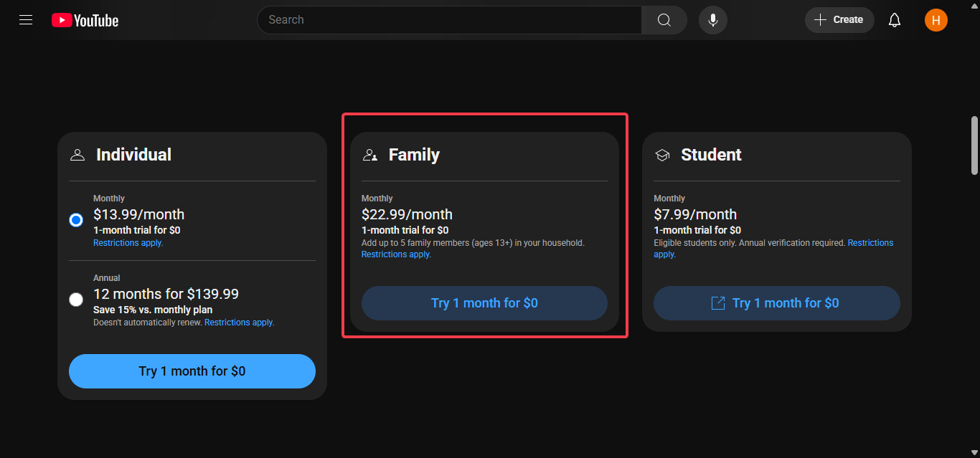Image resolution: width=980 pixels, height=458 pixels.
Task: Click the magnifying glass search button
Action: click(x=664, y=20)
